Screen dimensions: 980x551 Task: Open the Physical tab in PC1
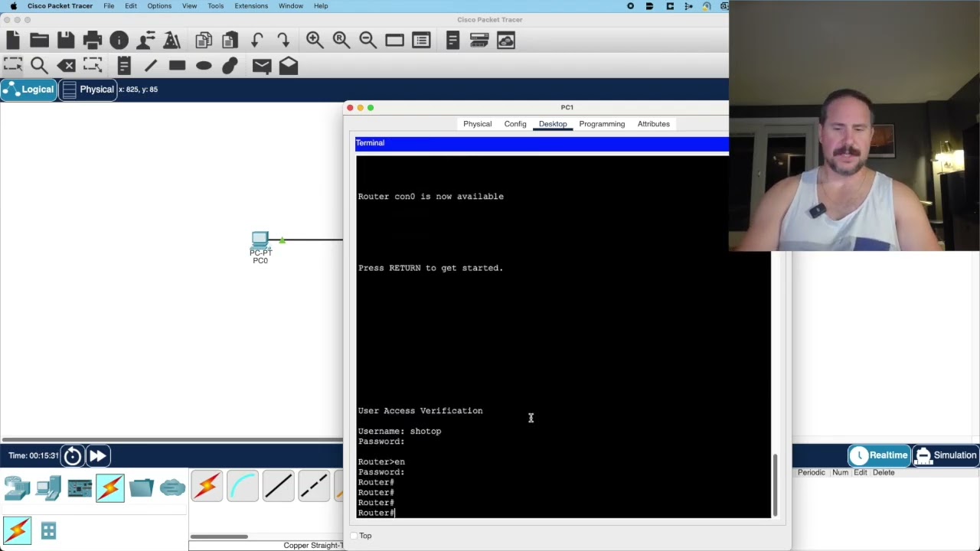tap(477, 124)
